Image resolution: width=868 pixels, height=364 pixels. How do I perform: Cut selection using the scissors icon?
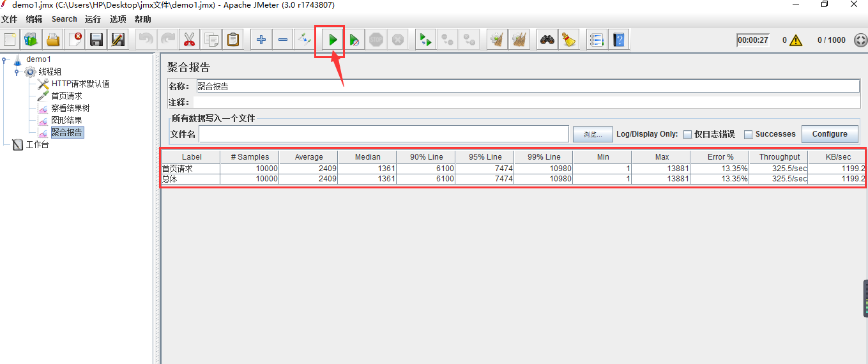coord(190,40)
